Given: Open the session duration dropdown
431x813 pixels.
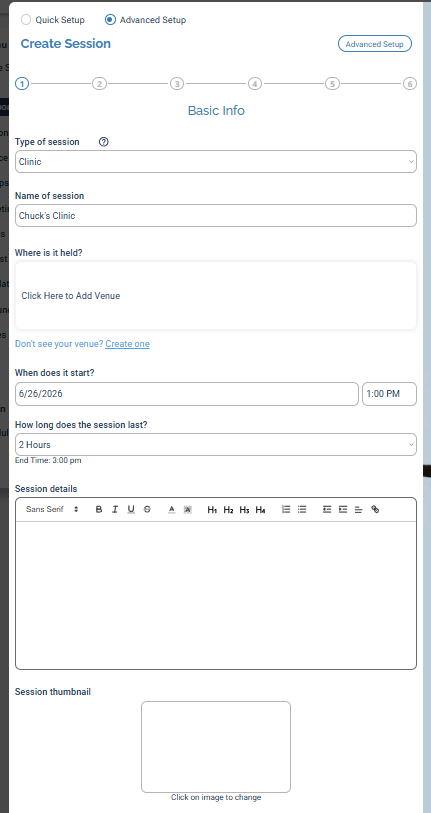Looking at the screenshot, I should [216, 445].
